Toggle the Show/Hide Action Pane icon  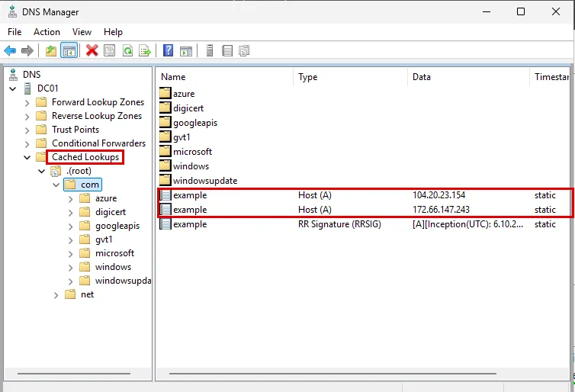[186, 50]
